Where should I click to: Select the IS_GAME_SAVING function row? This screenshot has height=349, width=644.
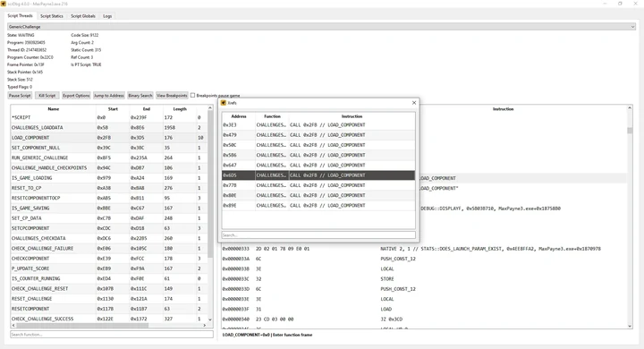click(109, 208)
